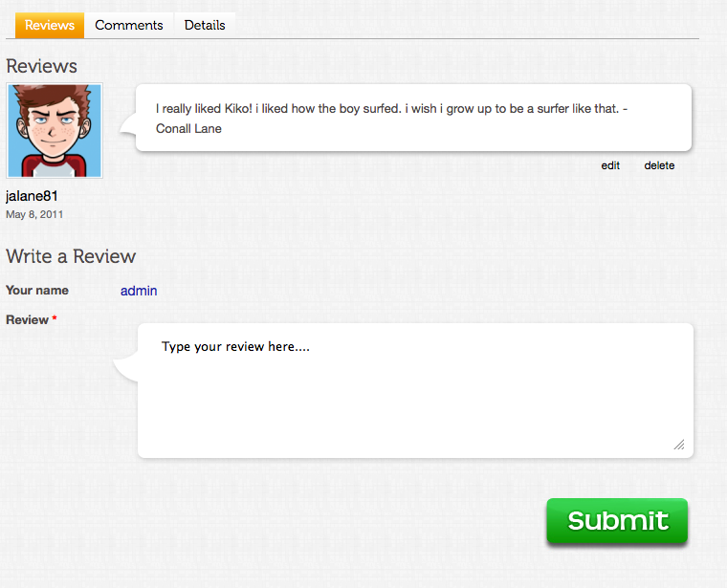Viewport: 727px width, 588px height.
Task: Click the speech bubble pointer beside the avatar
Action: tap(126, 124)
